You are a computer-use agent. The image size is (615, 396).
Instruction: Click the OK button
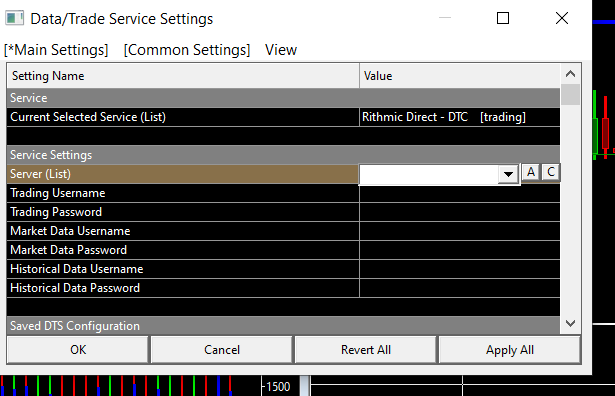pos(78,350)
